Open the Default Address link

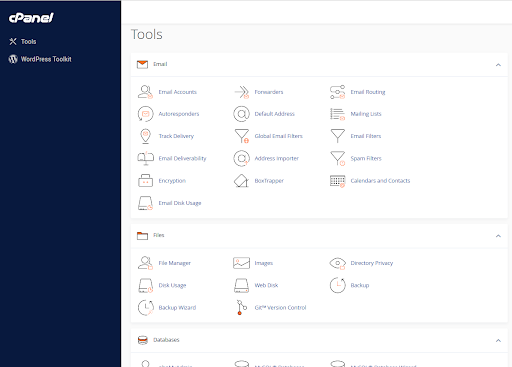tap(274, 114)
